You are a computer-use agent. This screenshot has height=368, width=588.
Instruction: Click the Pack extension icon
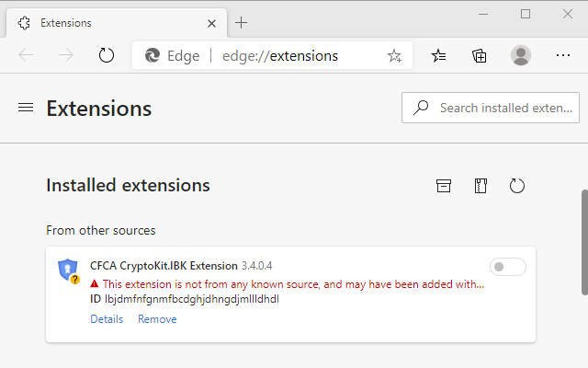click(481, 186)
